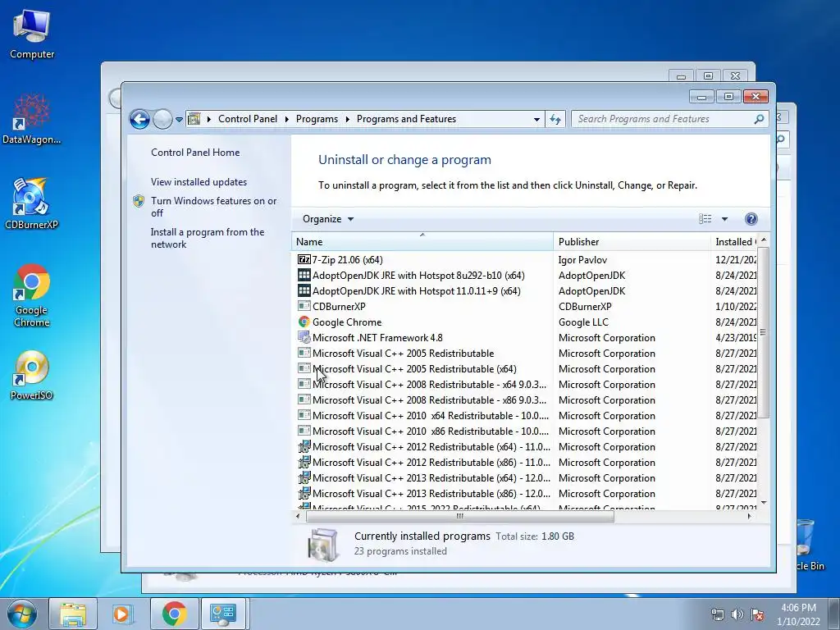Open the Google Chrome desktop shortcut
The height and width of the screenshot is (630, 840).
pos(32,295)
